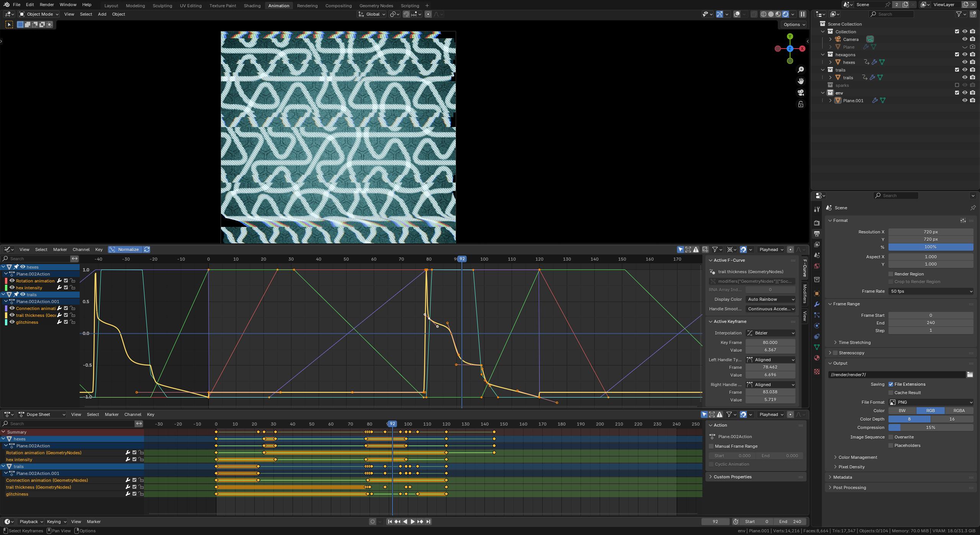Adjust the Compression 15% slider
This screenshot has width=980, height=535.
coord(931,427)
